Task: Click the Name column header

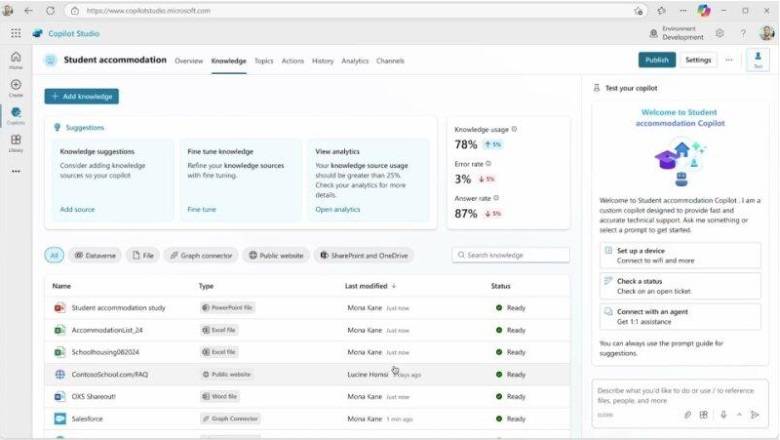Action: pyautogui.click(x=62, y=286)
